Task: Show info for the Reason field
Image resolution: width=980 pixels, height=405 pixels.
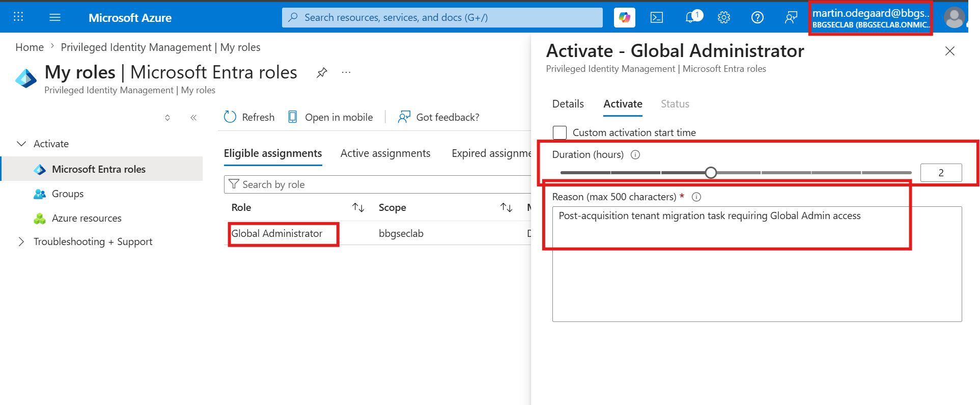Action: (x=696, y=197)
